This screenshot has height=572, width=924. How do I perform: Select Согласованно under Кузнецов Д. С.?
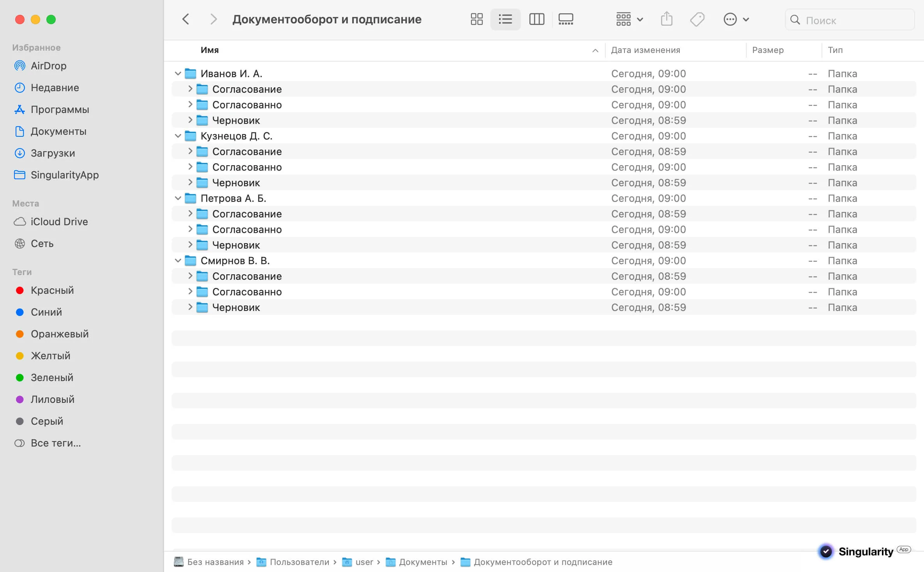click(x=544, y=167)
